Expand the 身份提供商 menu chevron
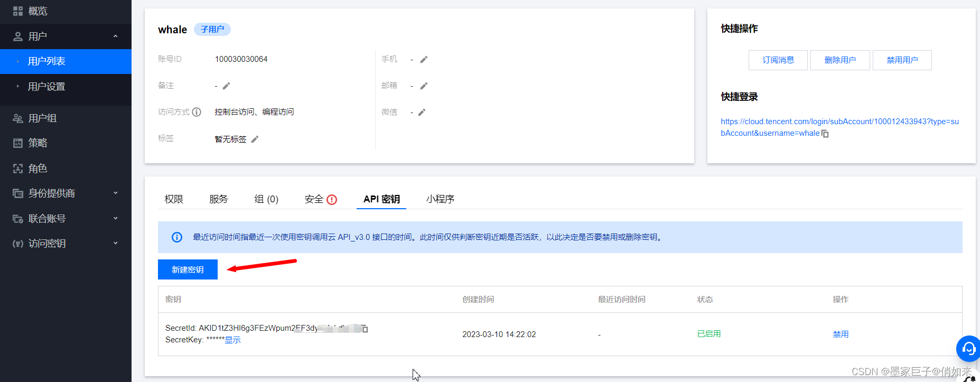Screen dimensions: 980x382 (115, 193)
